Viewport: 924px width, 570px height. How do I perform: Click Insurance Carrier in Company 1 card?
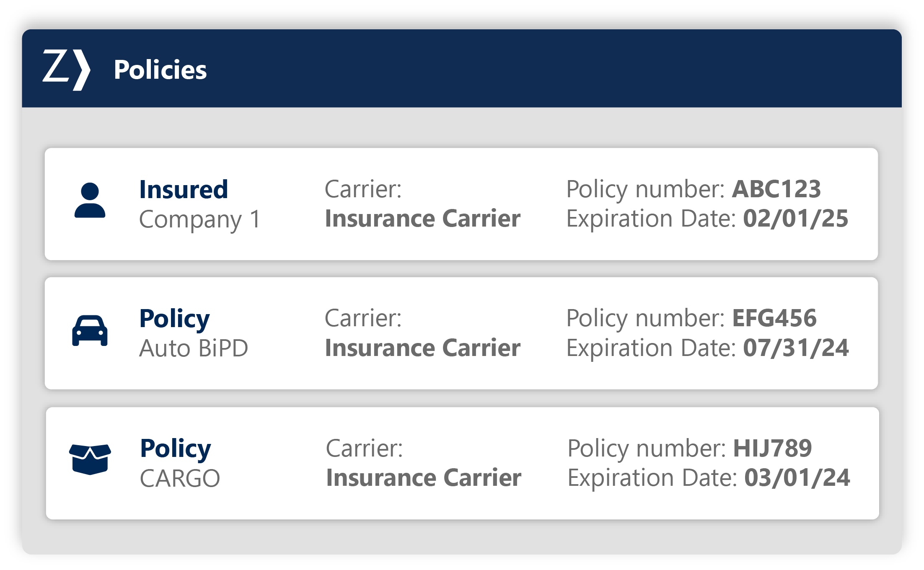coord(422,219)
